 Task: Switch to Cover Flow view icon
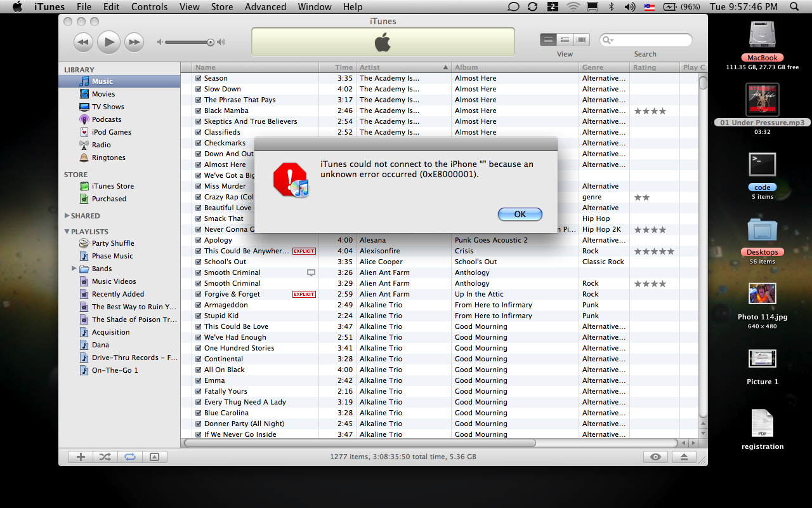click(x=581, y=40)
